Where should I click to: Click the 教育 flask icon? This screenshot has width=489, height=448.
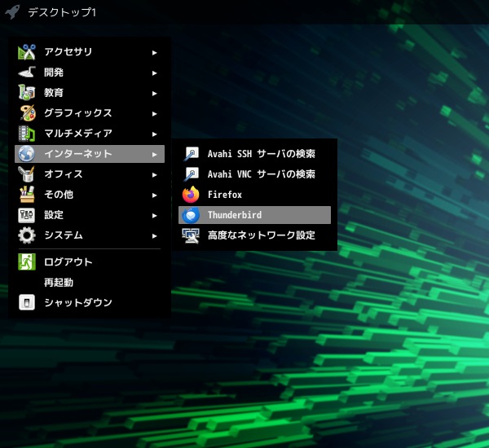point(27,93)
